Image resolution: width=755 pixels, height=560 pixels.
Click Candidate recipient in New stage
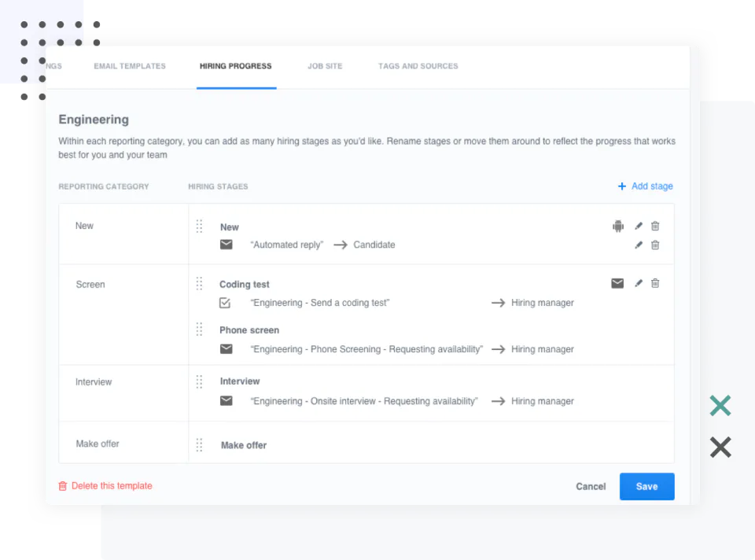tap(374, 245)
